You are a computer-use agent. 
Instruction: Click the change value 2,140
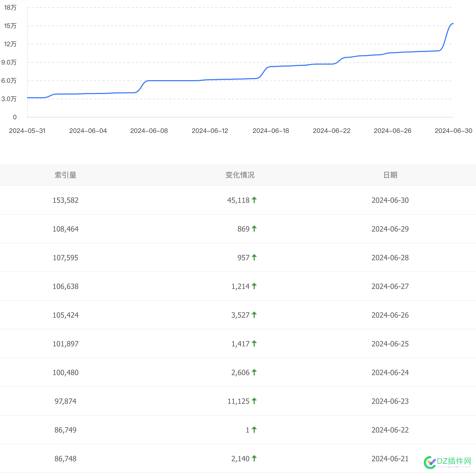[x=240, y=459]
